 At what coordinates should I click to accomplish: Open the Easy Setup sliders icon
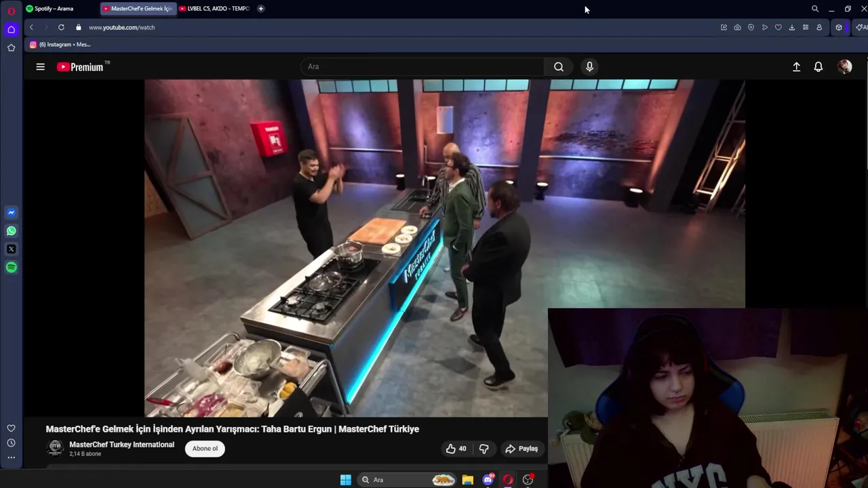tap(805, 27)
